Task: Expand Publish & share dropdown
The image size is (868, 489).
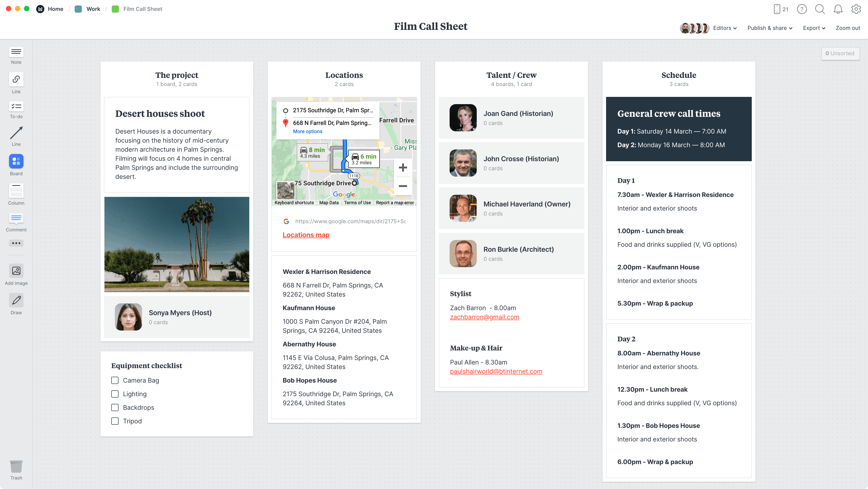Action: (770, 28)
